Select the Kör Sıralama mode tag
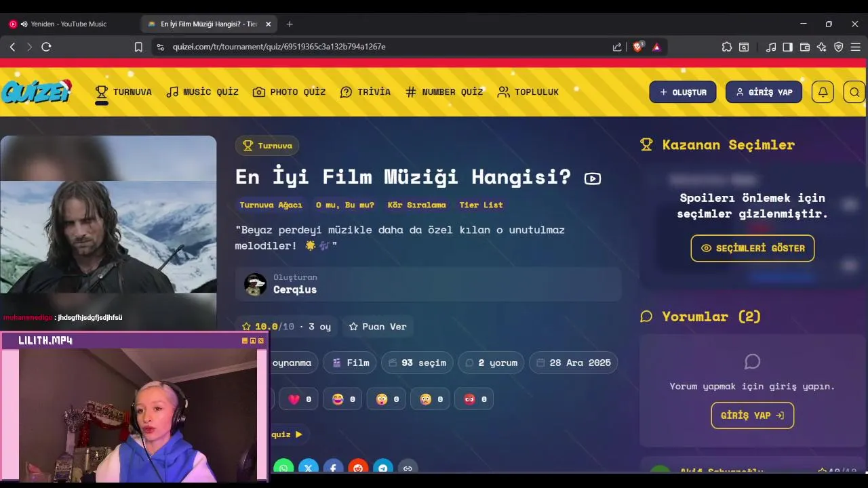This screenshot has height=488, width=868. [417, 205]
